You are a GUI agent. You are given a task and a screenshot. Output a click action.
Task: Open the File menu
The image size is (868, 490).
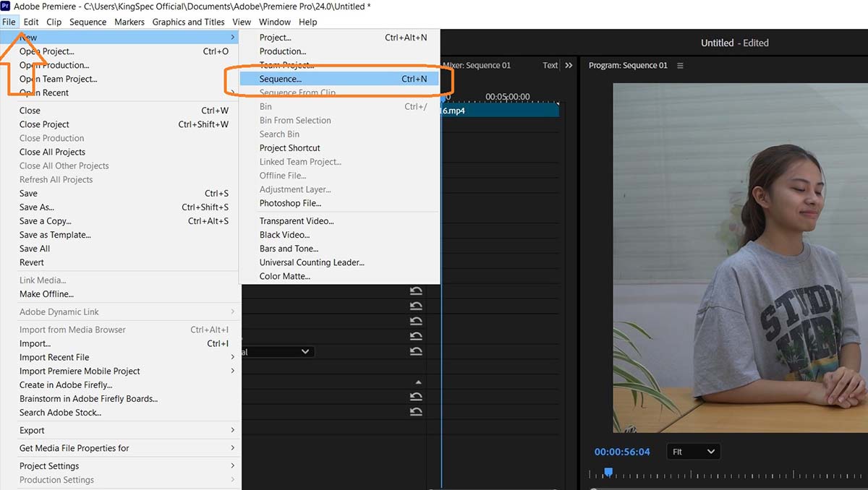point(9,22)
